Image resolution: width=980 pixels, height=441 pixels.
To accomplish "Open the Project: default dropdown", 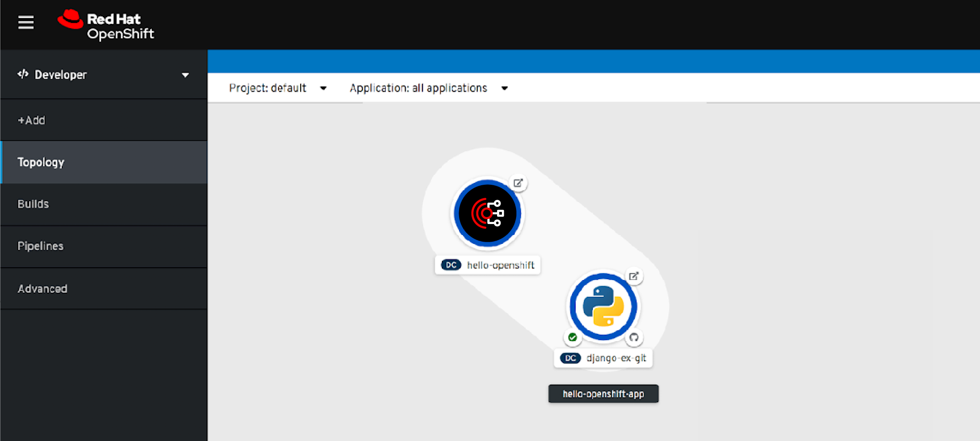I will coord(278,88).
